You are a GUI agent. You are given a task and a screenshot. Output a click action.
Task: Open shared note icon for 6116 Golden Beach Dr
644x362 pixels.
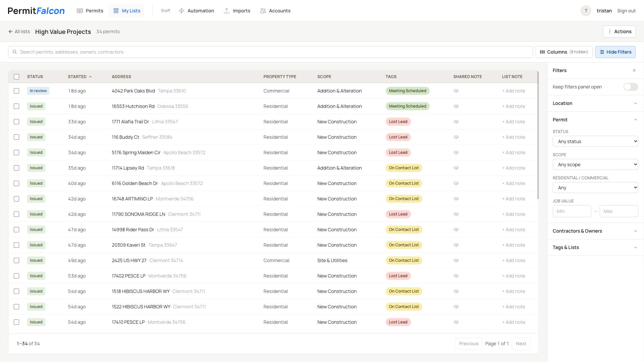pos(456,183)
